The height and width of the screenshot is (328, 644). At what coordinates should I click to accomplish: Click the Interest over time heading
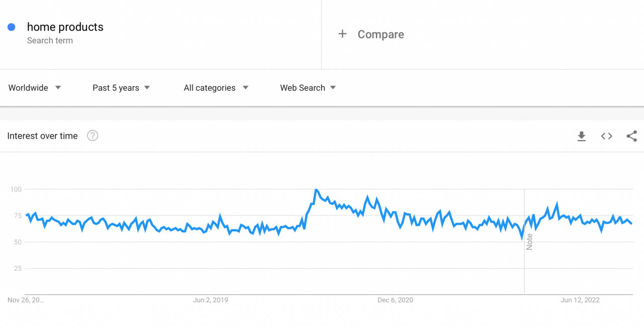[x=42, y=136]
